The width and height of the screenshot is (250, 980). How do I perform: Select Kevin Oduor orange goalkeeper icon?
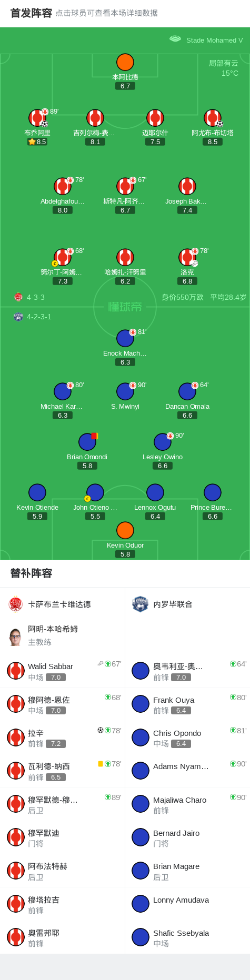click(125, 531)
